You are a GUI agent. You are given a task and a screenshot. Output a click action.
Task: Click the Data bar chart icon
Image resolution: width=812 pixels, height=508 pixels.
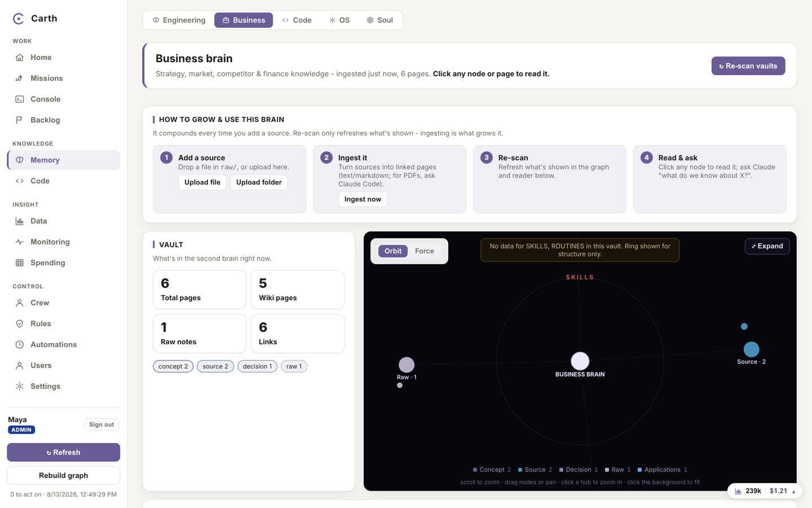[x=20, y=221]
